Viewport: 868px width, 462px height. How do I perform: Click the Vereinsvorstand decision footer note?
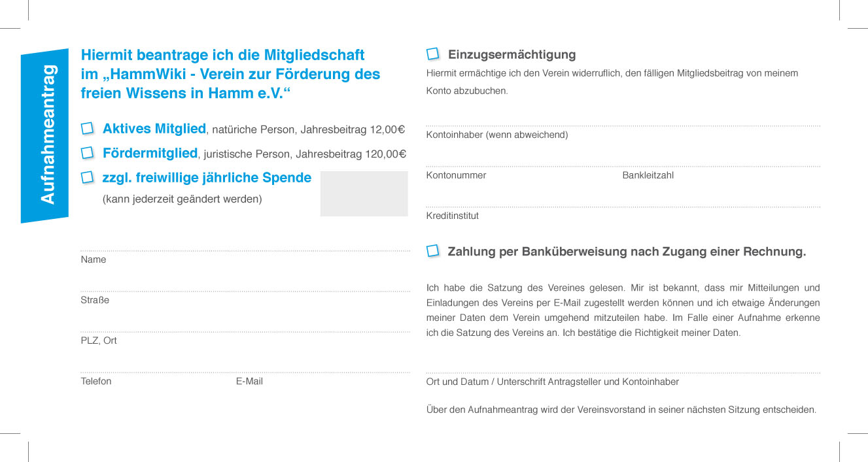pos(621,410)
